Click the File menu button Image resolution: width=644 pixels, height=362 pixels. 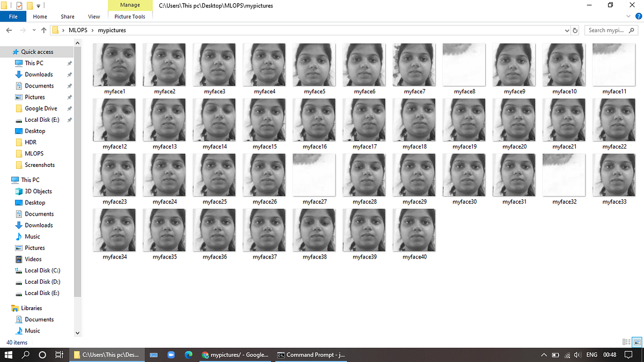tap(13, 17)
